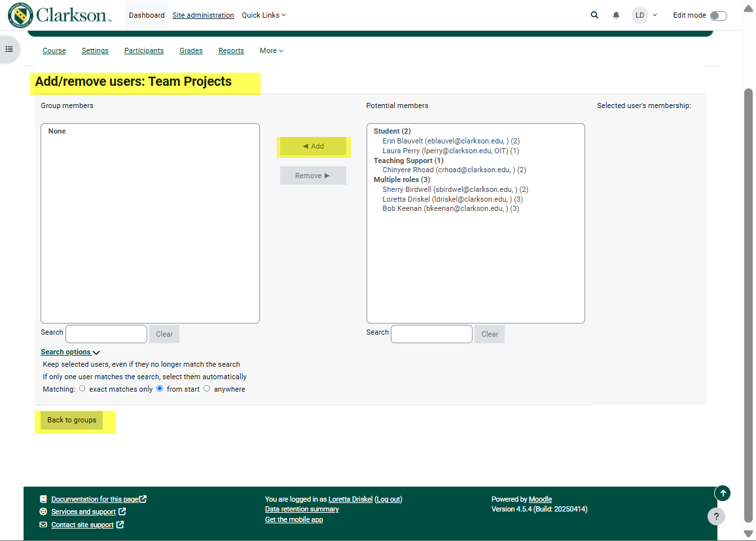
Task: Click the Back to groups button
Action: (x=71, y=420)
